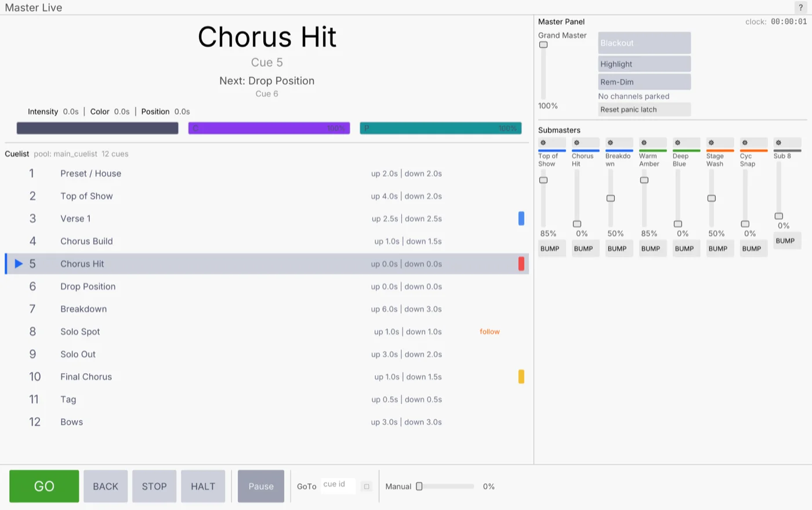Image resolution: width=812 pixels, height=510 pixels.
Task: Click the BACK button
Action: point(106,486)
